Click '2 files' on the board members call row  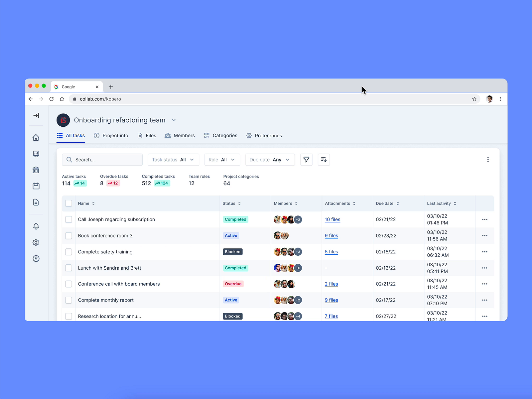tap(331, 284)
